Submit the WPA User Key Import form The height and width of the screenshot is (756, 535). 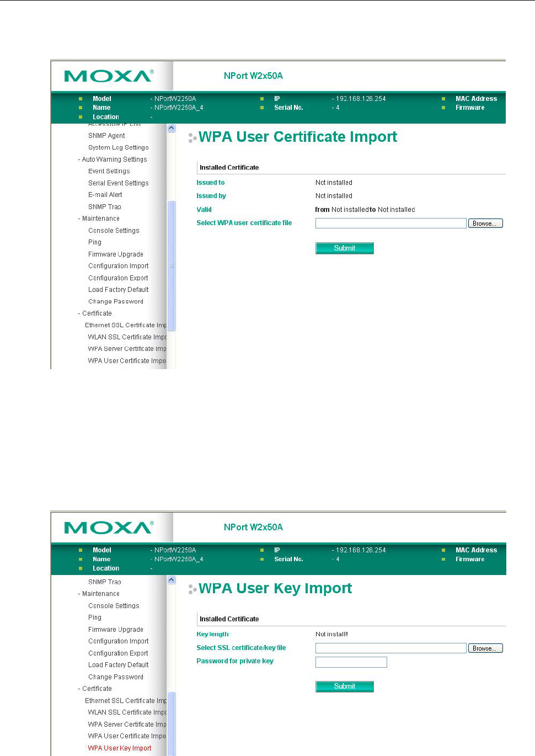(345, 686)
